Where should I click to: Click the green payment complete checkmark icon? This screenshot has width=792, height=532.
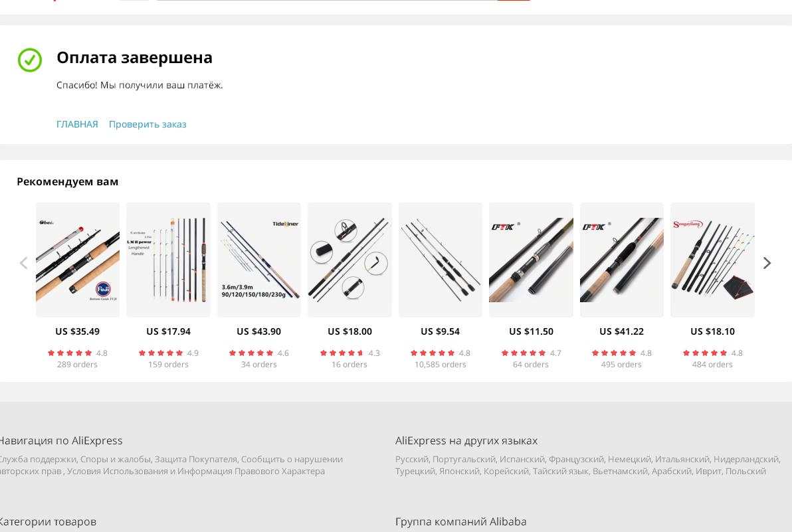[30, 60]
